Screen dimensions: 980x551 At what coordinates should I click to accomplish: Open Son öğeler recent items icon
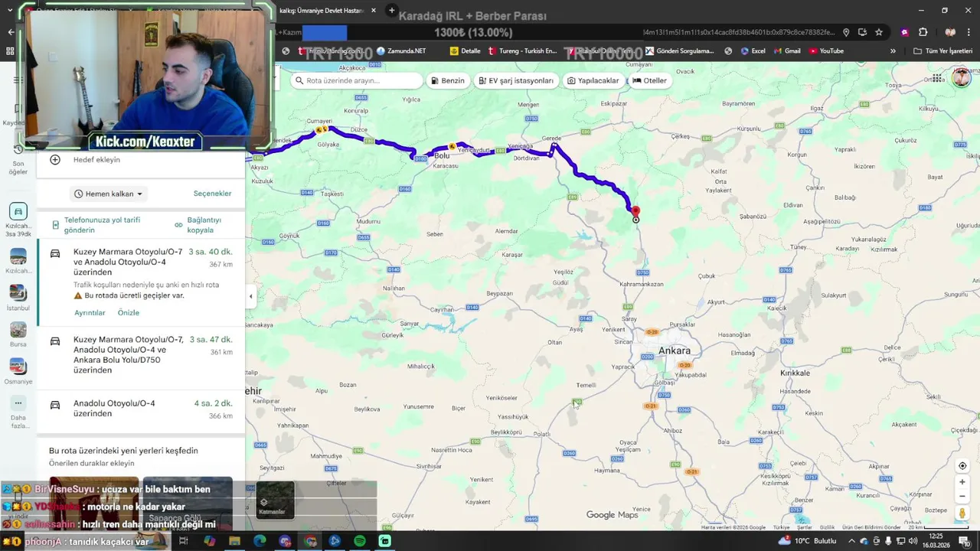coord(18,149)
